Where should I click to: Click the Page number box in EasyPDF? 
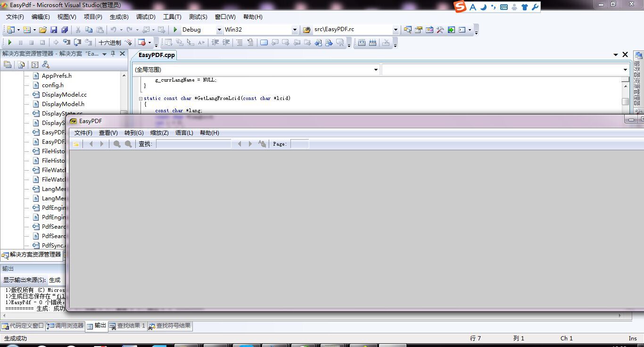(x=299, y=144)
